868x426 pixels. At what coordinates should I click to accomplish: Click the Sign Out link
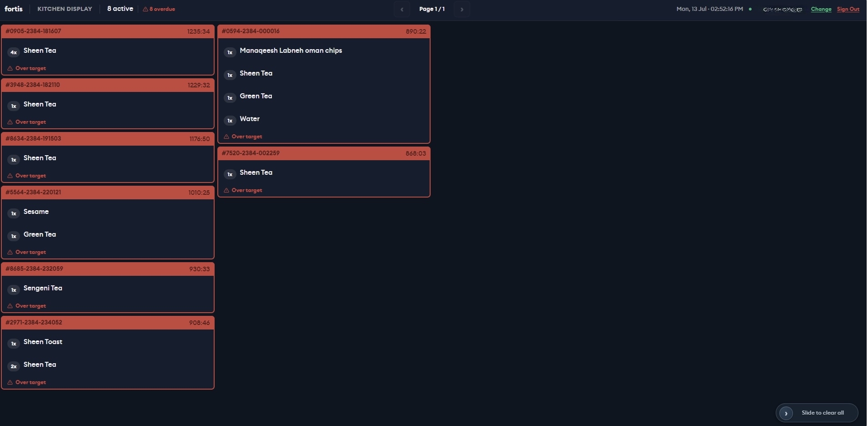(848, 9)
